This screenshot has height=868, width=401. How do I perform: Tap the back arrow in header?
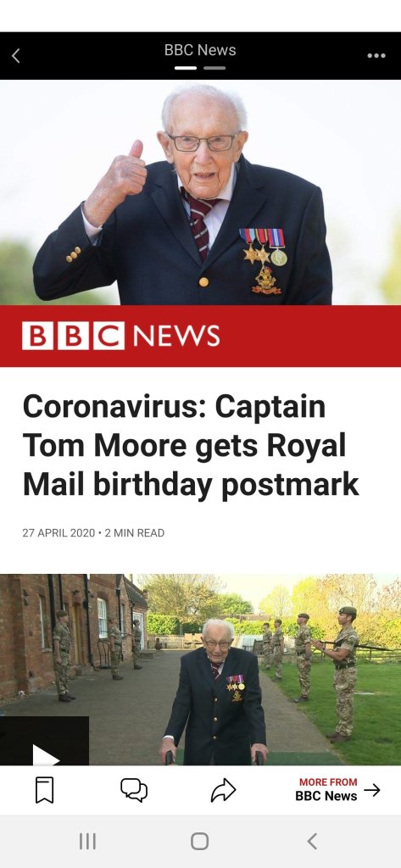coord(16,56)
